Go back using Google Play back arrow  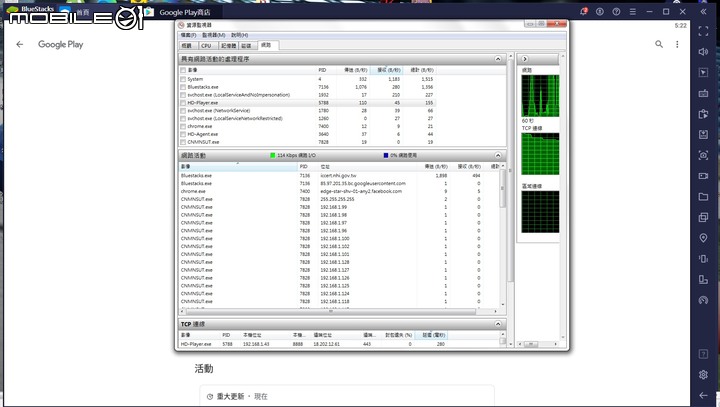click(19, 45)
